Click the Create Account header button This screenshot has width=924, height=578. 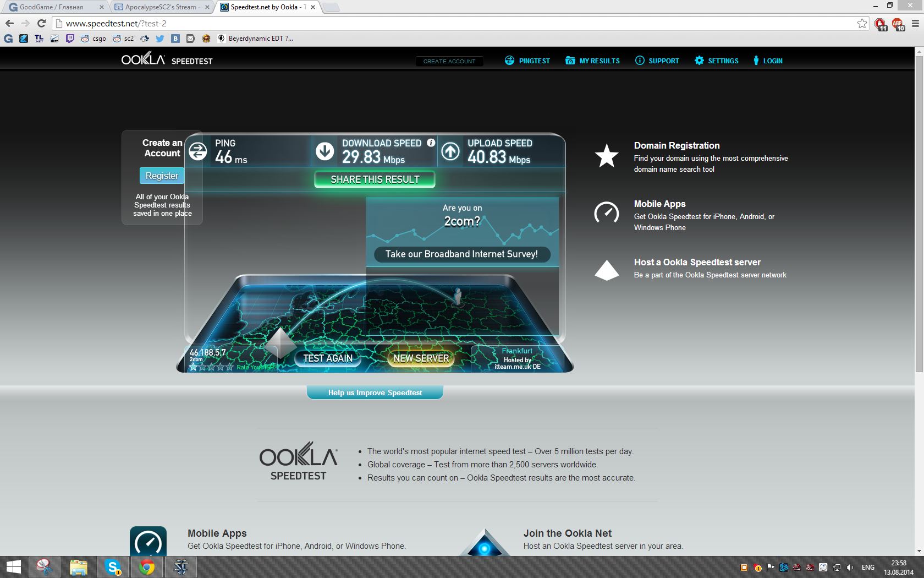[x=449, y=61]
